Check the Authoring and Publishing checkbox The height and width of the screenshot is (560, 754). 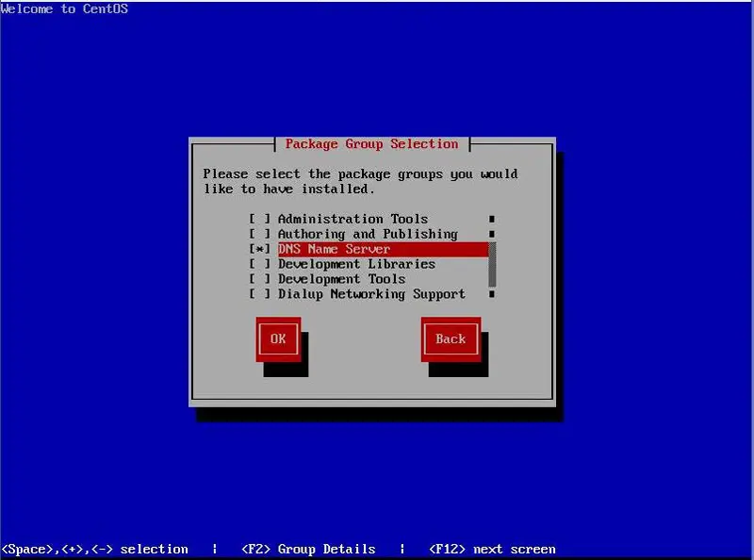pos(260,234)
